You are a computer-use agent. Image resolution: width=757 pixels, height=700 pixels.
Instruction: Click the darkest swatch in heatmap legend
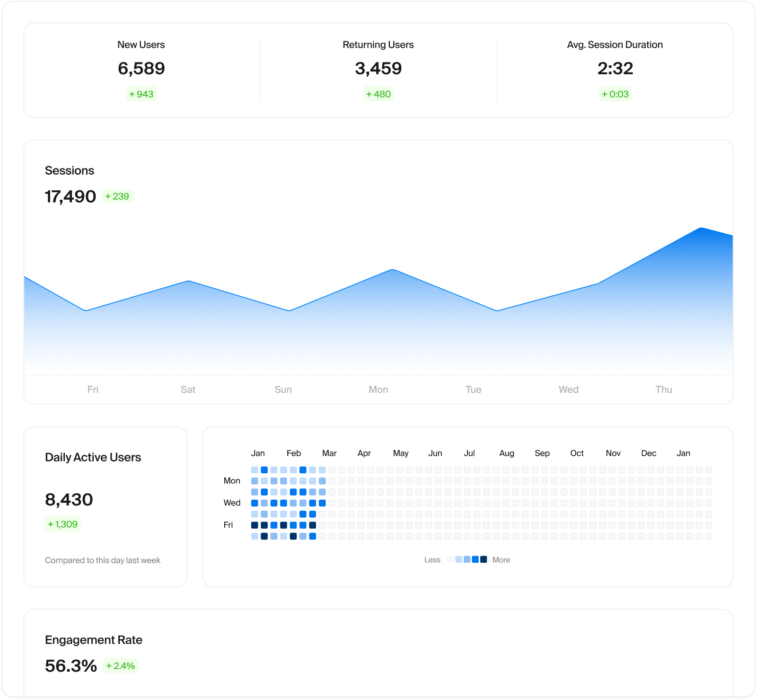[484, 559]
